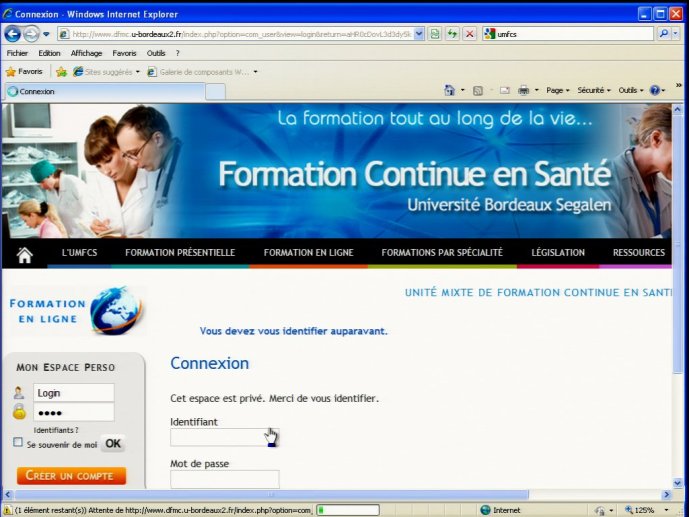Click the Print toolbar icon
The height and width of the screenshot is (517, 689).
pyautogui.click(x=523, y=90)
